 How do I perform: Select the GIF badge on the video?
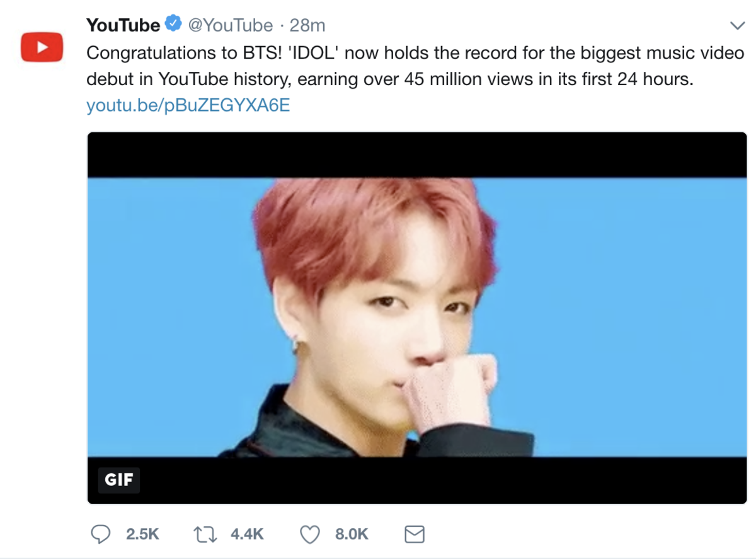pos(118,480)
